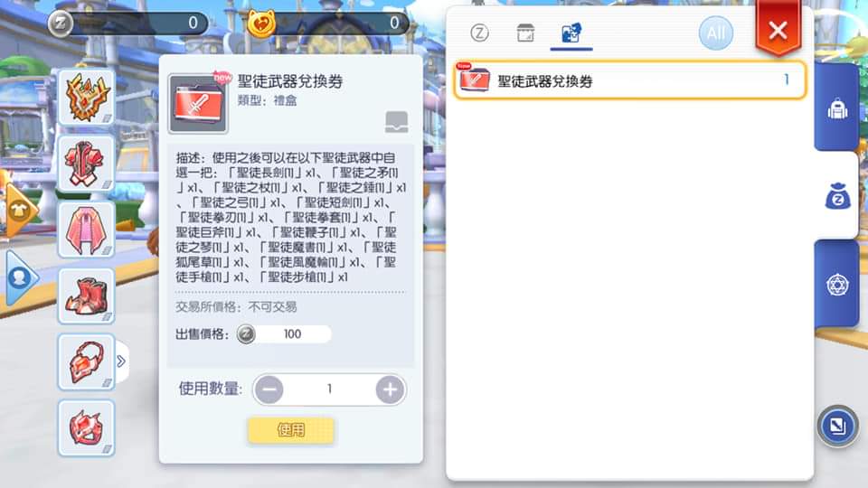868x488 pixels.
Task: Expand the blue character profile arrow
Action: coord(20,277)
